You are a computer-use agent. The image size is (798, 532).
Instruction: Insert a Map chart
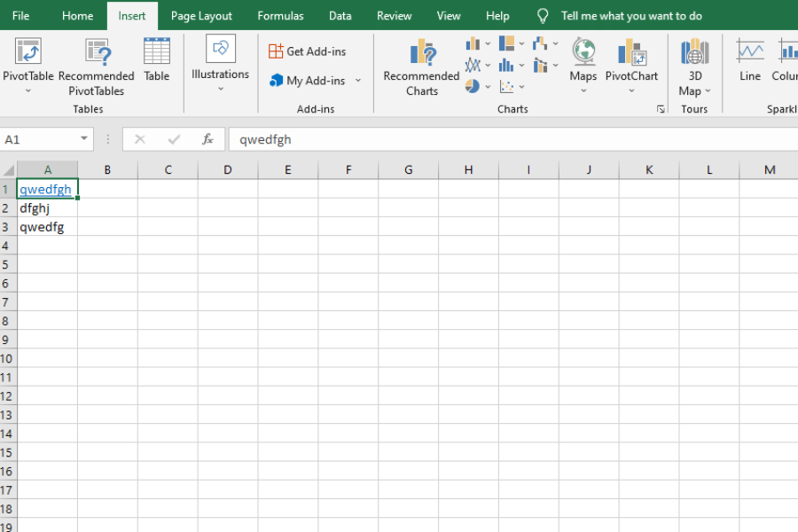pos(583,62)
